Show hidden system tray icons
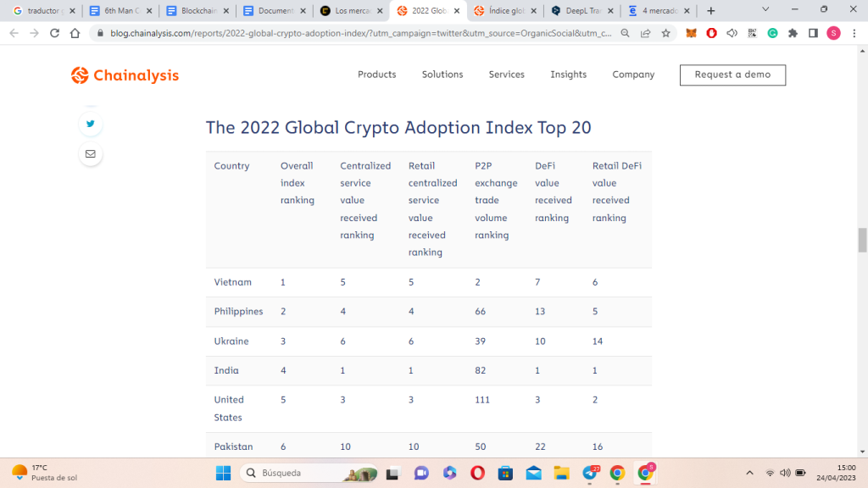This screenshot has height=488, width=868. 749,473
